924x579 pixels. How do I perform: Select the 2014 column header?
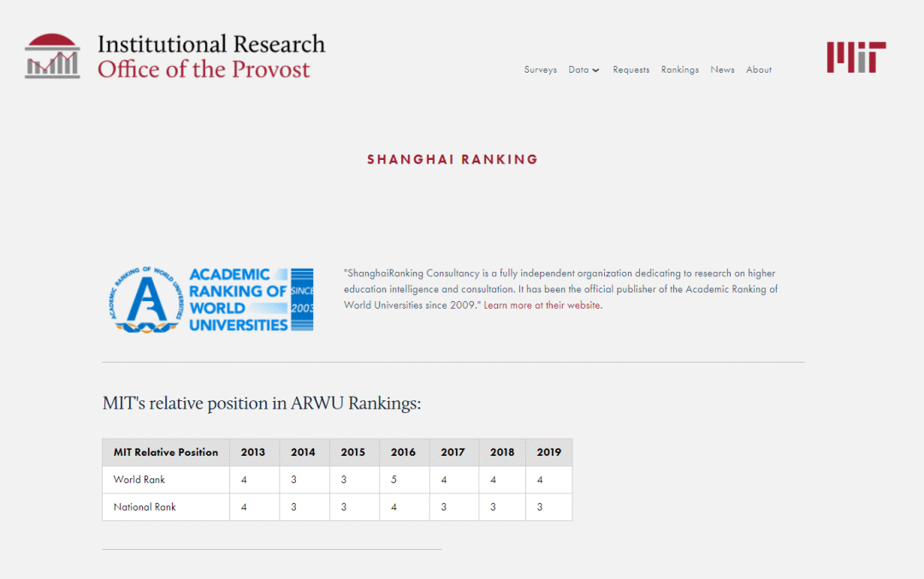(x=305, y=452)
